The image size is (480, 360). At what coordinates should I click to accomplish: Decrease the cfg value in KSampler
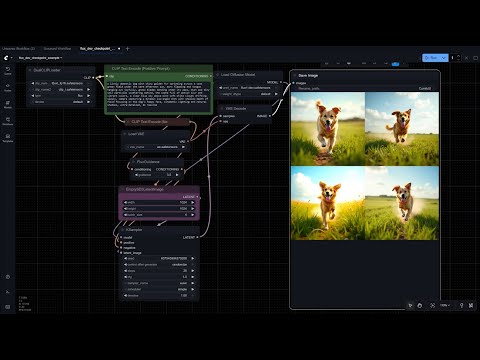pyautogui.click(x=125, y=277)
